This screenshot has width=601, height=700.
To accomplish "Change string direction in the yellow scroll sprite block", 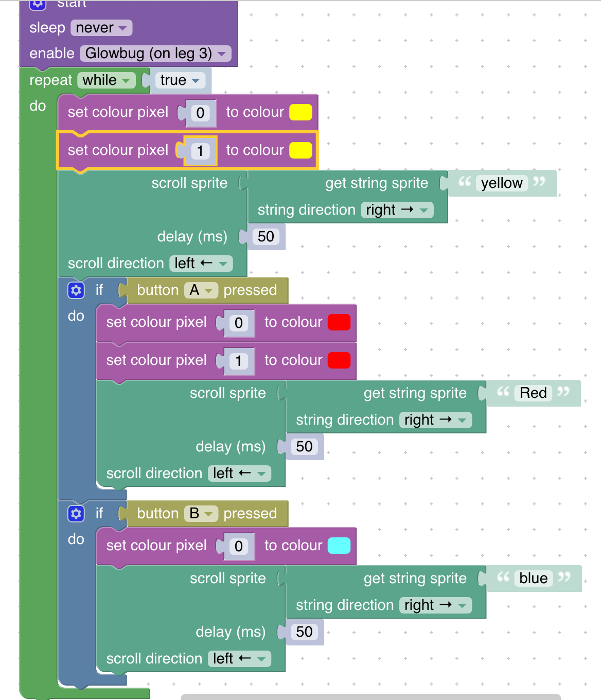I will tap(396, 209).
